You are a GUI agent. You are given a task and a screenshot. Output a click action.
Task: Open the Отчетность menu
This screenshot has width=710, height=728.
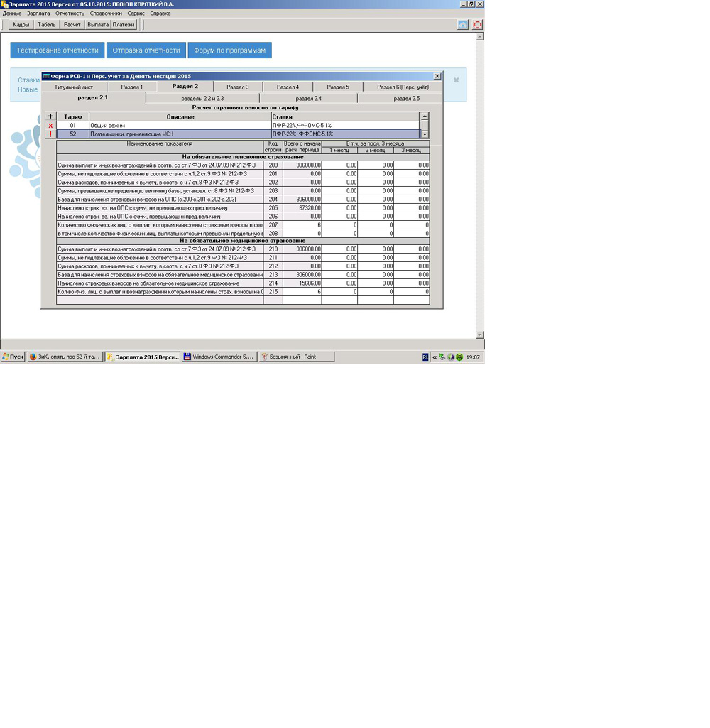pos(70,13)
